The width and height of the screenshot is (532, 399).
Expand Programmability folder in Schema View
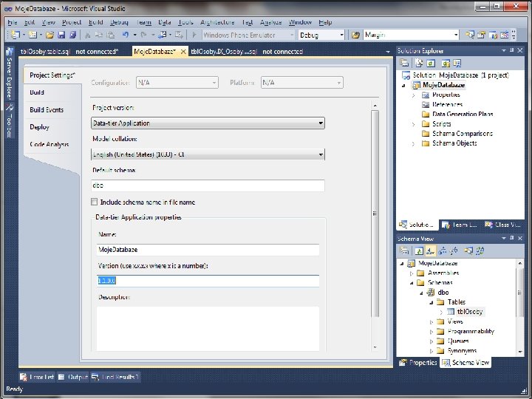tap(432, 332)
